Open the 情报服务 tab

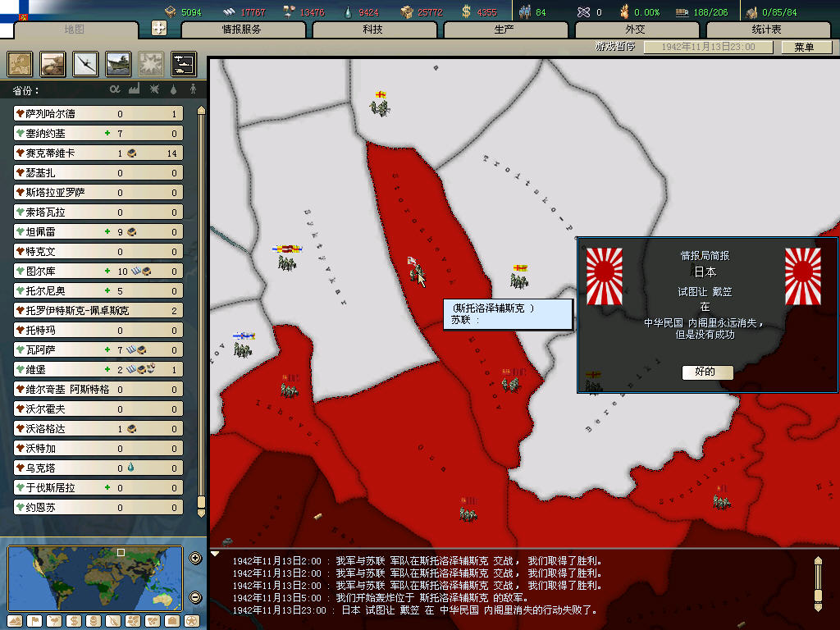243,30
